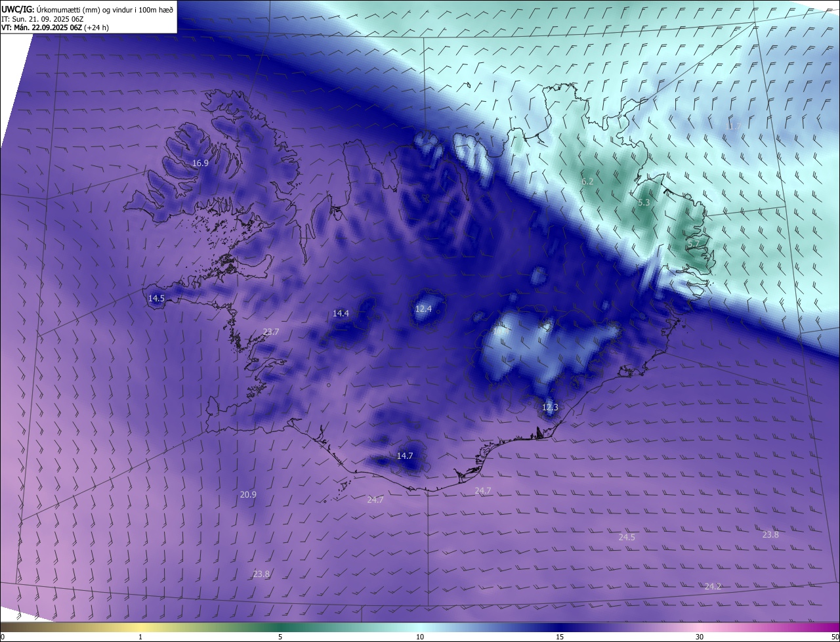Click the 14.7 value label on the map
The height and width of the screenshot is (642, 840).
[405, 456]
